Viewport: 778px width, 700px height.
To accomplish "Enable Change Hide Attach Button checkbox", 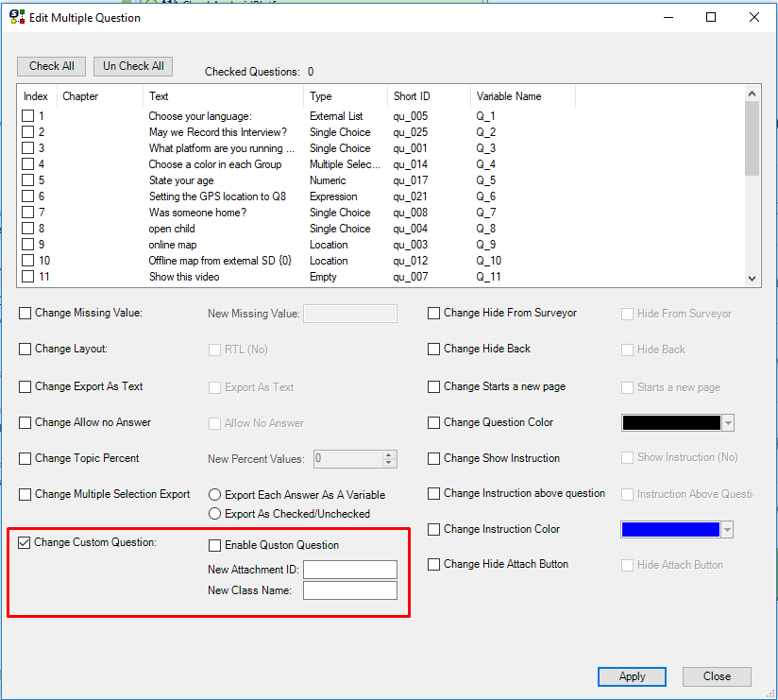I will point(433,565).
